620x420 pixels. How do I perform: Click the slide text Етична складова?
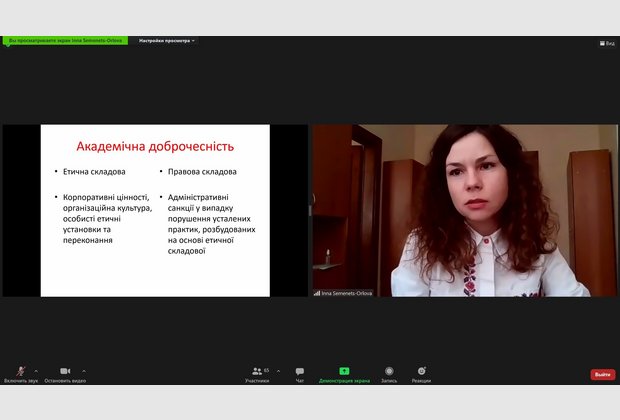(94, 172)
